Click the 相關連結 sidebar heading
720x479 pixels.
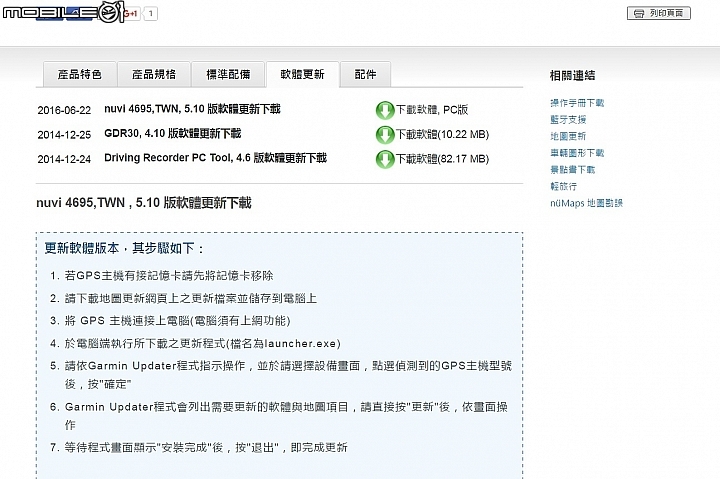tap(572, 75)
